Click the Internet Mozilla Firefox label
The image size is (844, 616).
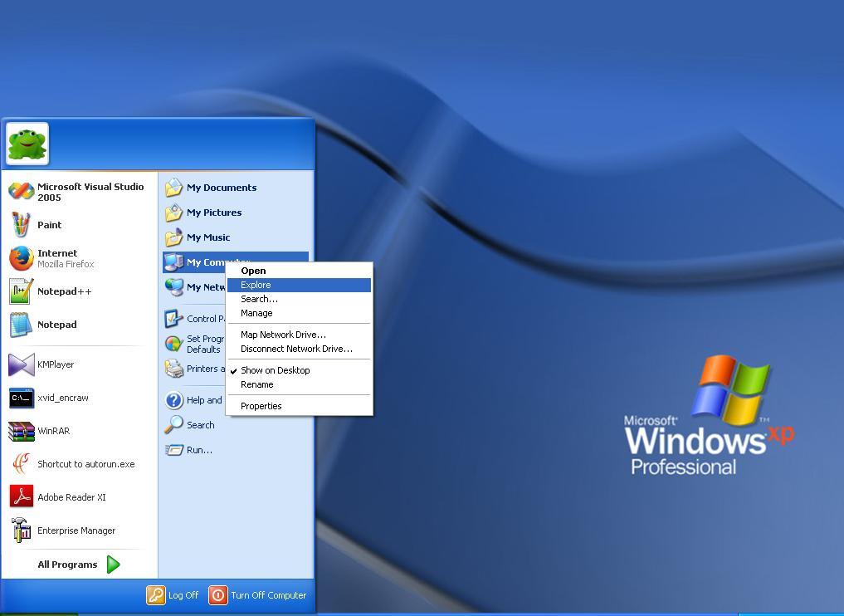tap(66, 258)
